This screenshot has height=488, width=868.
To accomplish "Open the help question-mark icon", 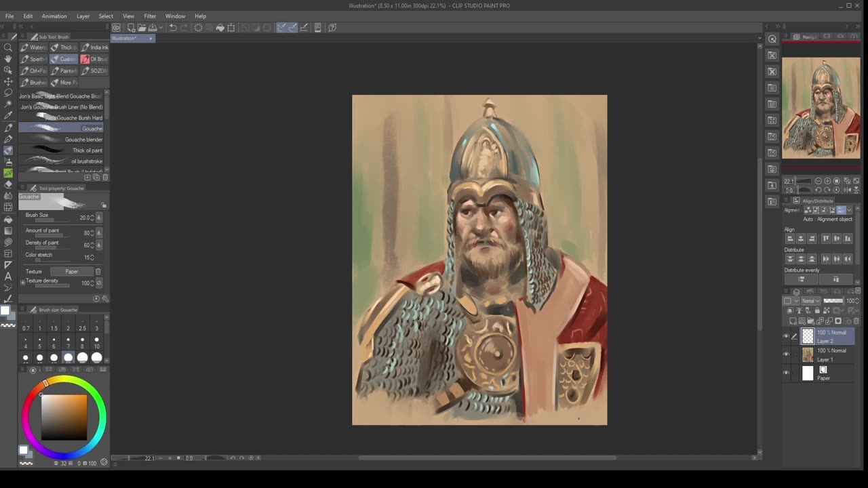I will [x=332, y=28].
